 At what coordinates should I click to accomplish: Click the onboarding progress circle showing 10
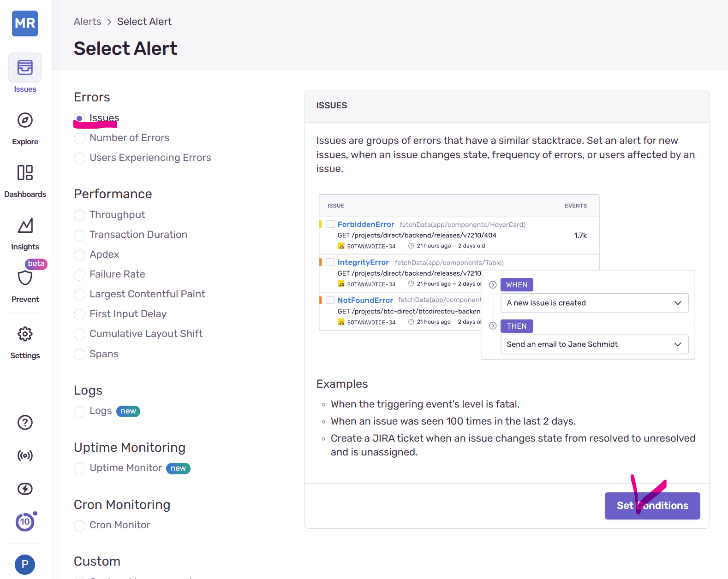pyautogui.click(x=25, y=522)
